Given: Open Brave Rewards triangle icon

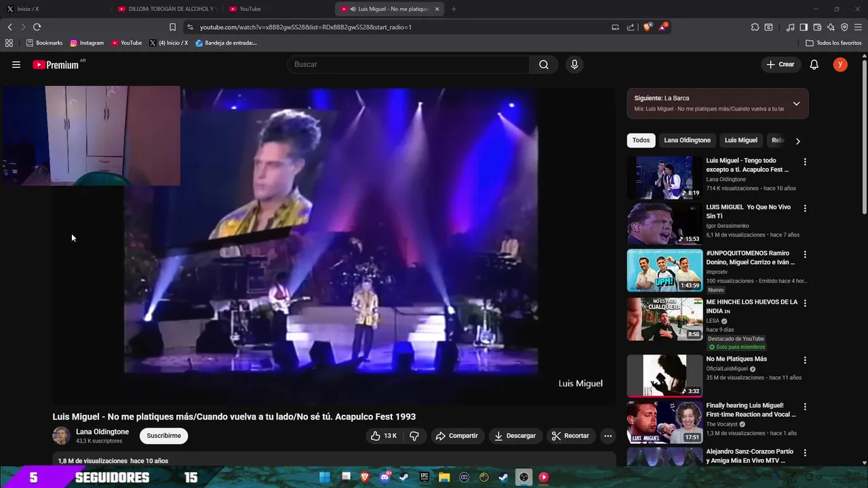Looking at the screenshot, I should click(663, 27).
